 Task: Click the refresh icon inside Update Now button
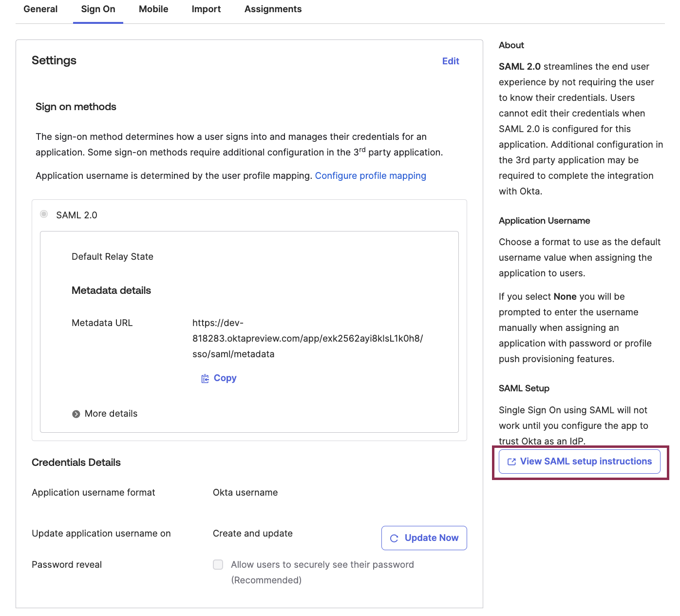point(393,538)
